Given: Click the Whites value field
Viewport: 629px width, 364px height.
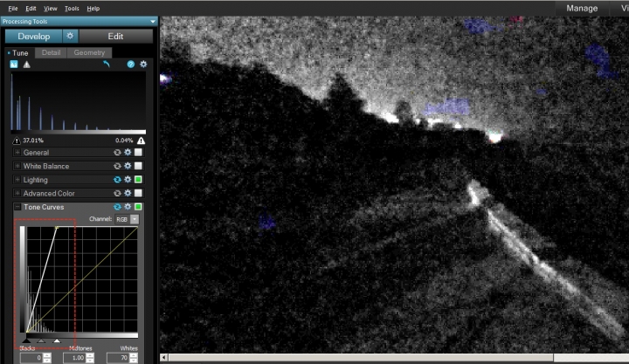Looking at the screenshot, I should point(118,358).
